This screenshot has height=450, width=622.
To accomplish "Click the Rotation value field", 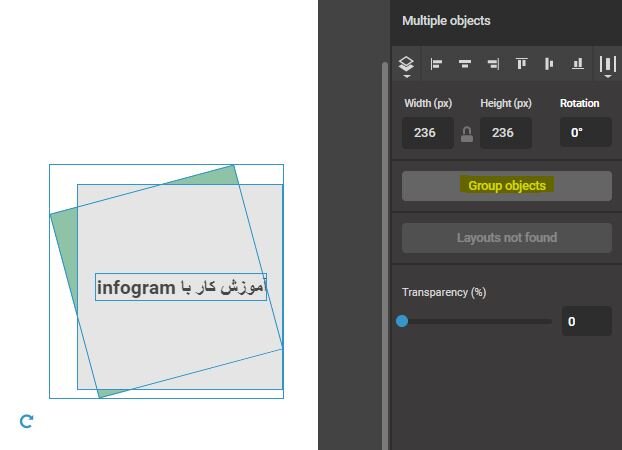I will [586, 132].
